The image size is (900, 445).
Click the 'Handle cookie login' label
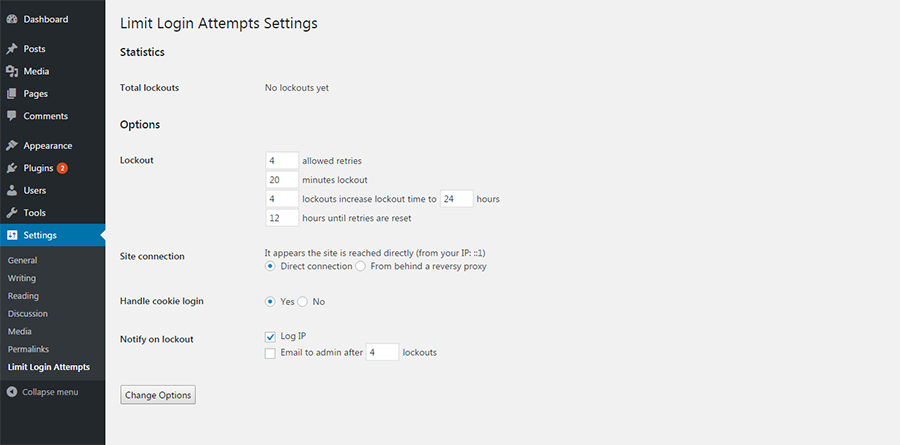coord(162,301)
